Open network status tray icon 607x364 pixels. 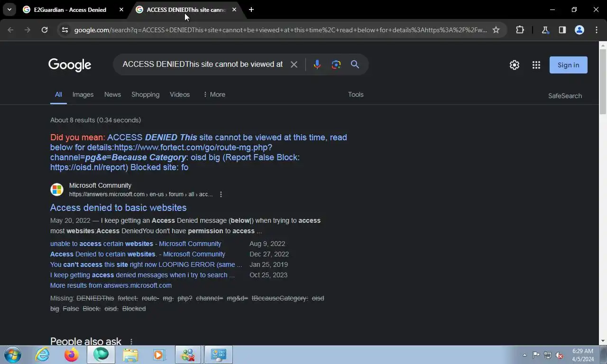[x=548, y=355]
